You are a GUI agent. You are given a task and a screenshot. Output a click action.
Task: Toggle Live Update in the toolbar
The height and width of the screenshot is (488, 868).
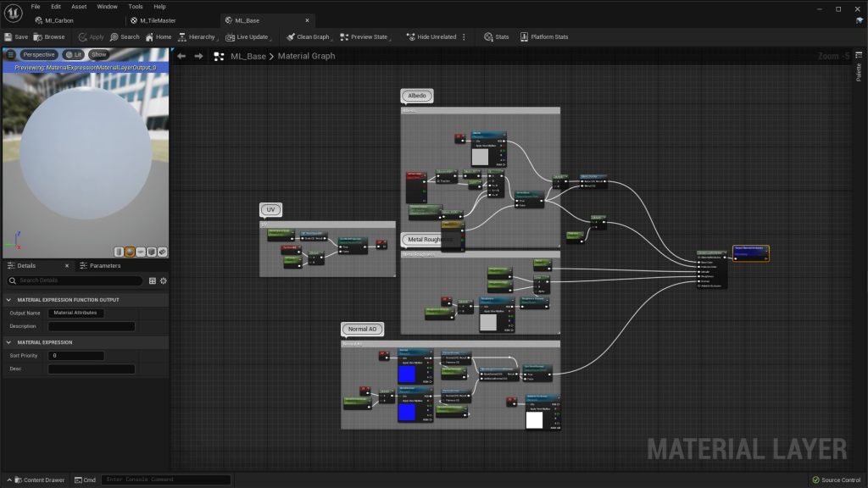pos(247,37)
